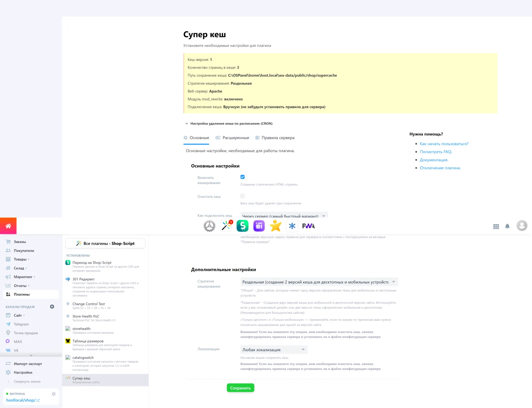Switch to Правила сервера tab
The image size is (532, 408).
pos(275,138)
